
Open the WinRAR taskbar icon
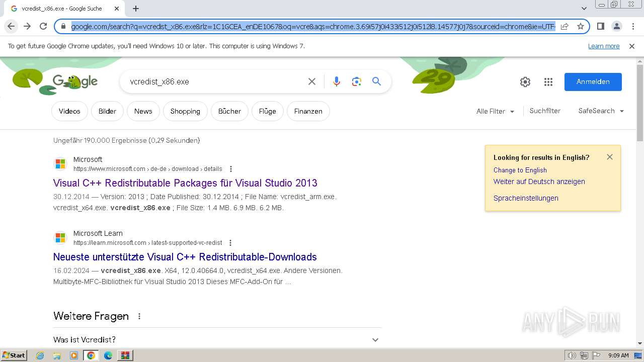pos(125,355)
